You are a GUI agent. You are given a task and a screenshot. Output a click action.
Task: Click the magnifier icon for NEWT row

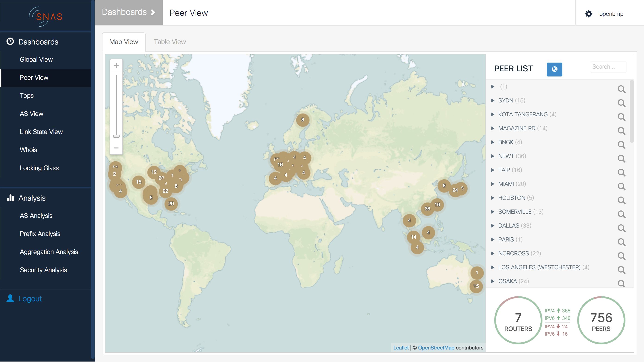click(621, 159)
